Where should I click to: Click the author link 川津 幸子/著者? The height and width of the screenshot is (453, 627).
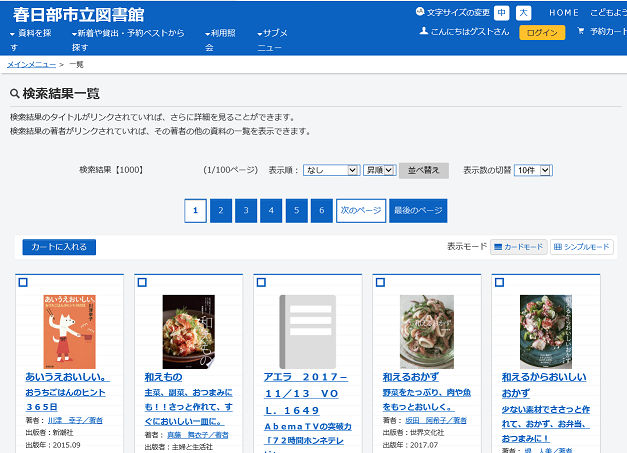(75, 421)
